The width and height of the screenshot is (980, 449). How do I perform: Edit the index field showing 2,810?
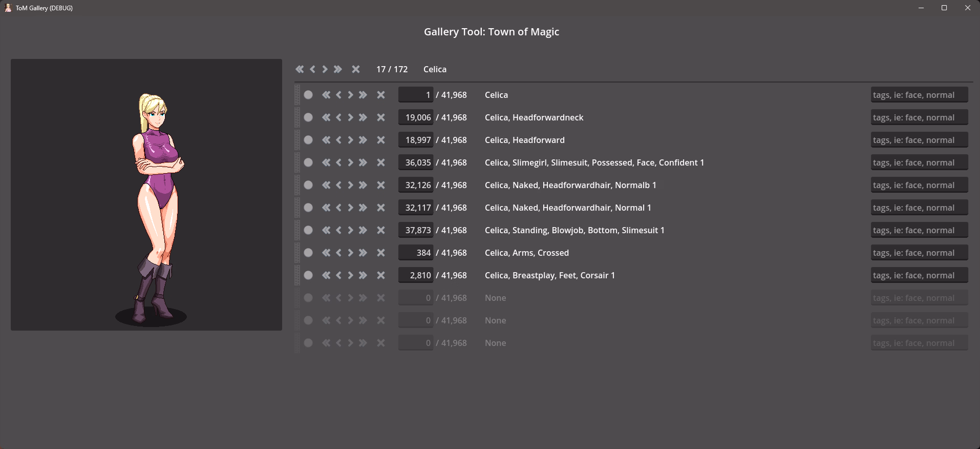[416, 275]
